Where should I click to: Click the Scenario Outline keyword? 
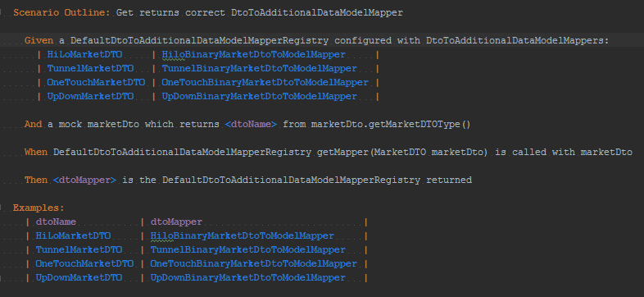(61, 13)
